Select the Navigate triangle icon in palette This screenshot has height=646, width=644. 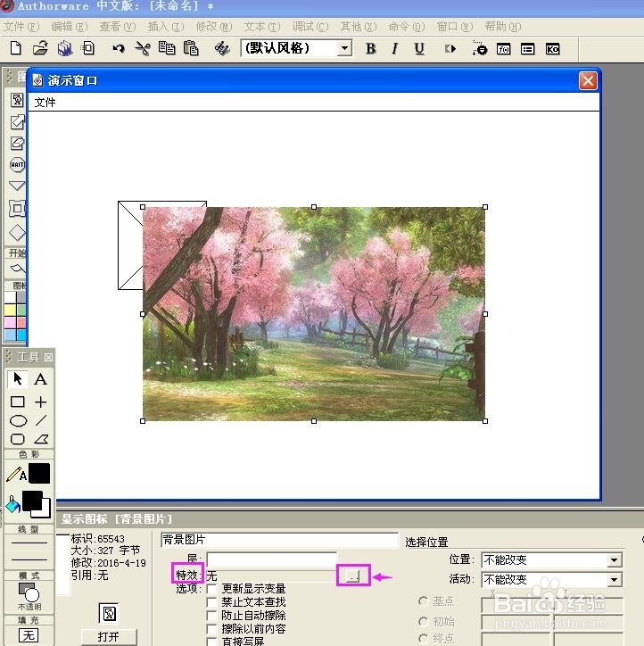tap(17, 186)
